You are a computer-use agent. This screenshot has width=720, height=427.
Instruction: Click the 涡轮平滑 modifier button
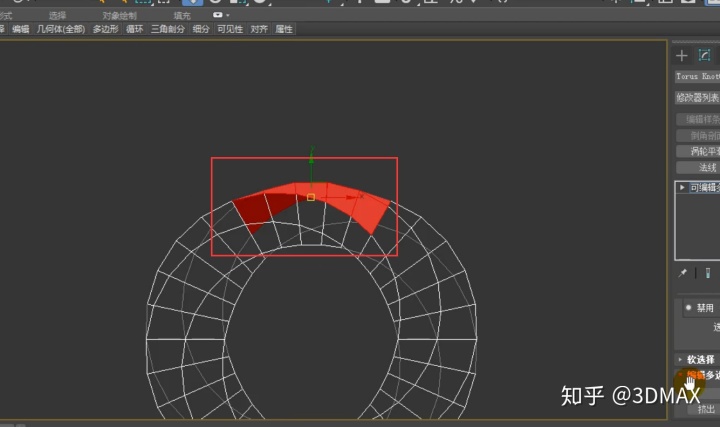point(698,152)
